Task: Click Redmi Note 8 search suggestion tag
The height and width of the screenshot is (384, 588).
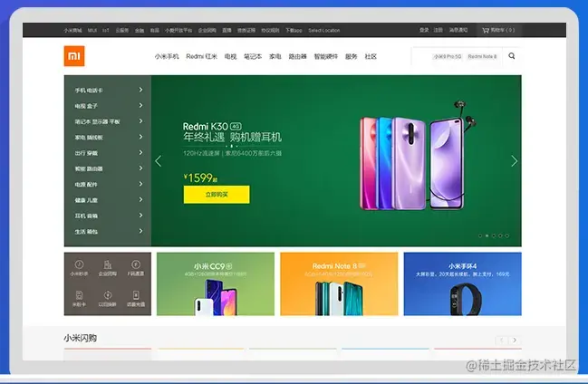Action: (482, 57)
